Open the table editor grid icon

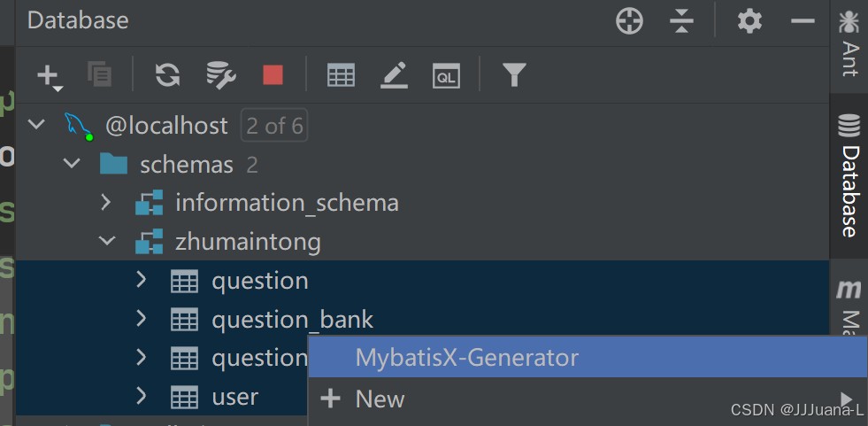[341, 75]
